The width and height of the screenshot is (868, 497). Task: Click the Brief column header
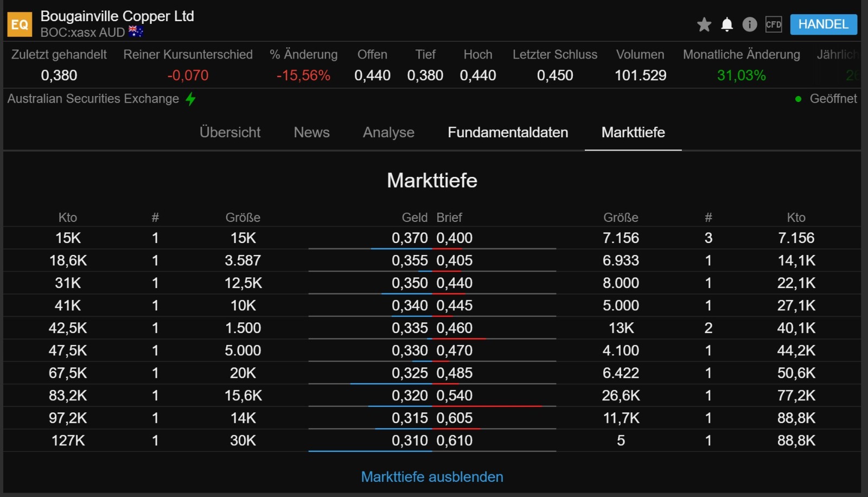(449, 218)
